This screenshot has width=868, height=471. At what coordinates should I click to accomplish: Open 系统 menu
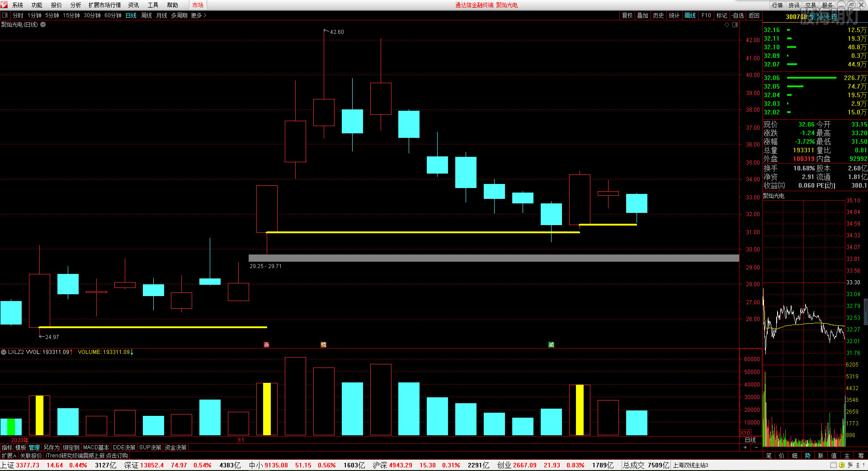point(18,5)
